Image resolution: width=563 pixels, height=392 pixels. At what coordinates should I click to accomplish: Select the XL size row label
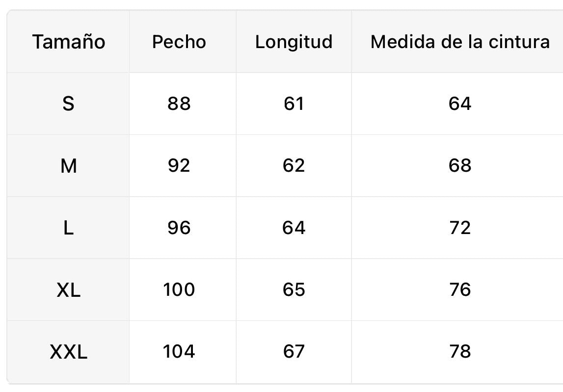click(x=69, y=289)
